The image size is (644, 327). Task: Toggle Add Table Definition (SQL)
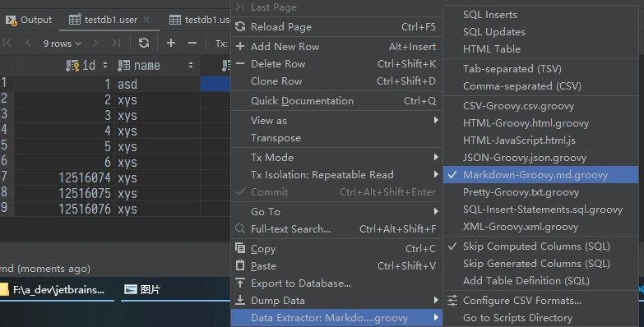click(x=540, y=281)
